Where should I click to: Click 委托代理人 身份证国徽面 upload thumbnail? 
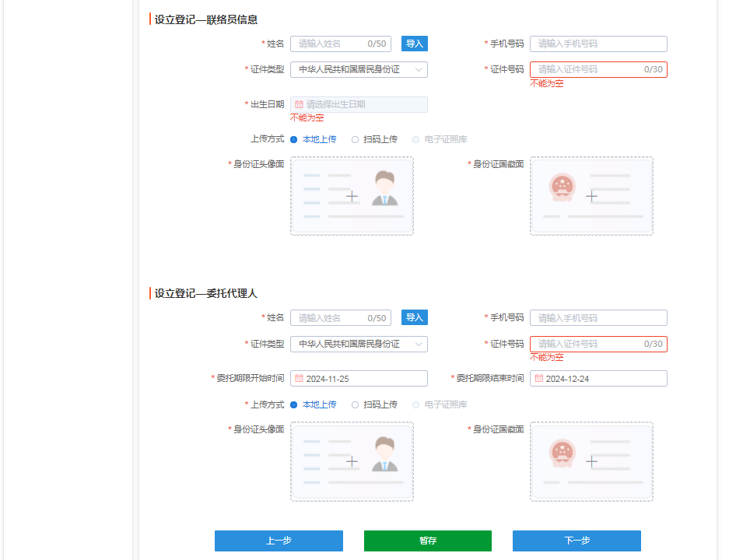[591, 461]
